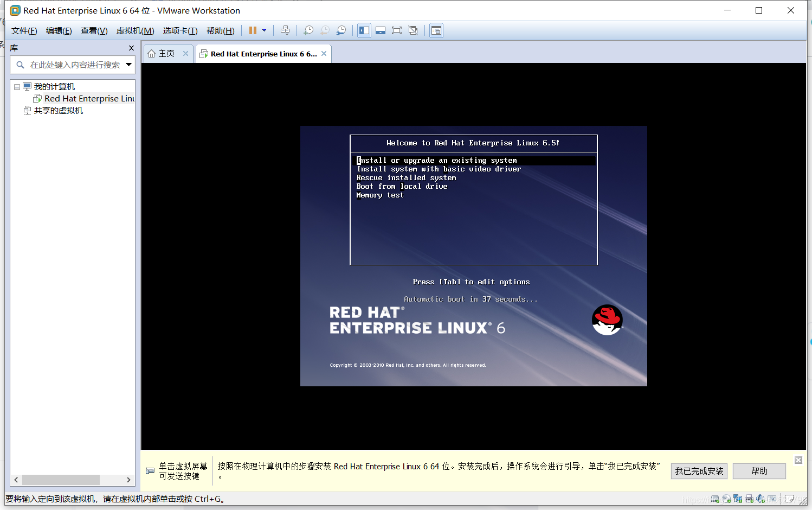Click the library scrollbar right arrow
812x510 pixels.
point(128,480)
